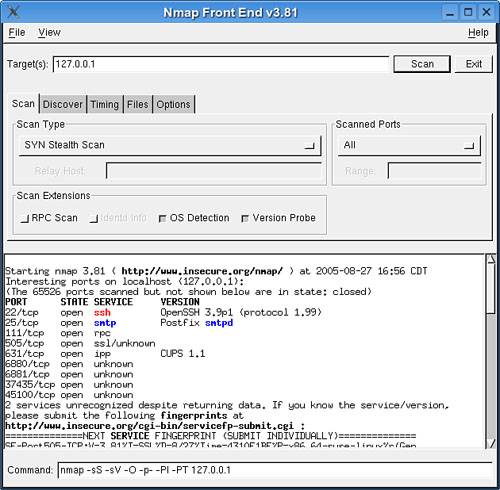500x490 pixels.
Task: Click the VERSION column header text
Action: click(x=180, y=302)
